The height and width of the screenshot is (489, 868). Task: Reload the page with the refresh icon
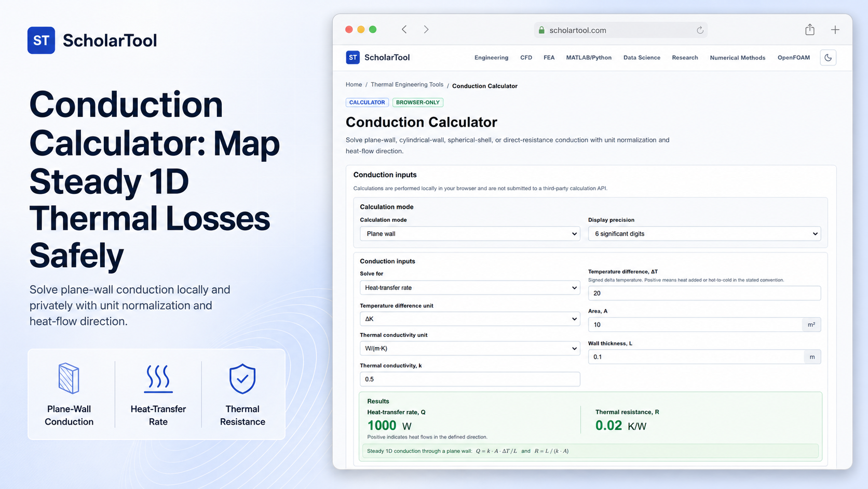pyautogui.click(x=700, y=30)
